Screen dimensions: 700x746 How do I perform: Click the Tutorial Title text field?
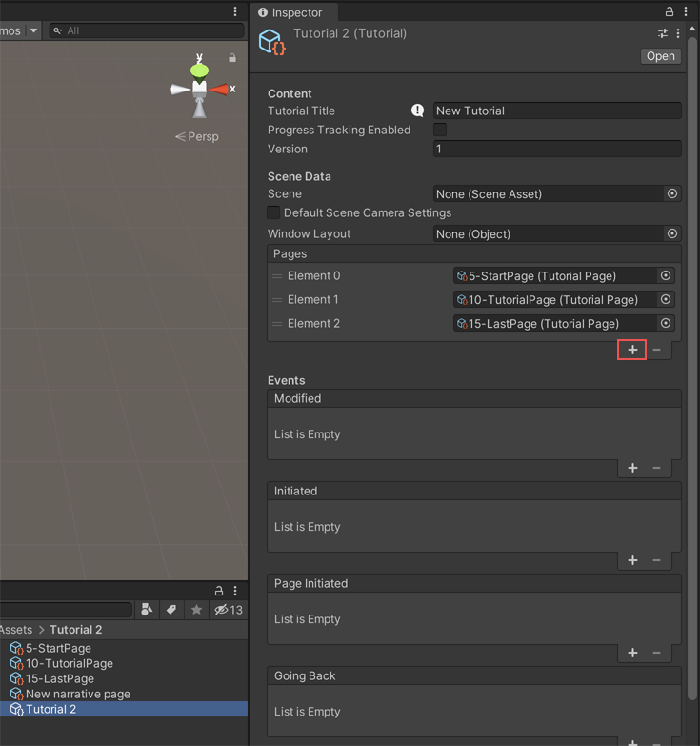(557, 111)
